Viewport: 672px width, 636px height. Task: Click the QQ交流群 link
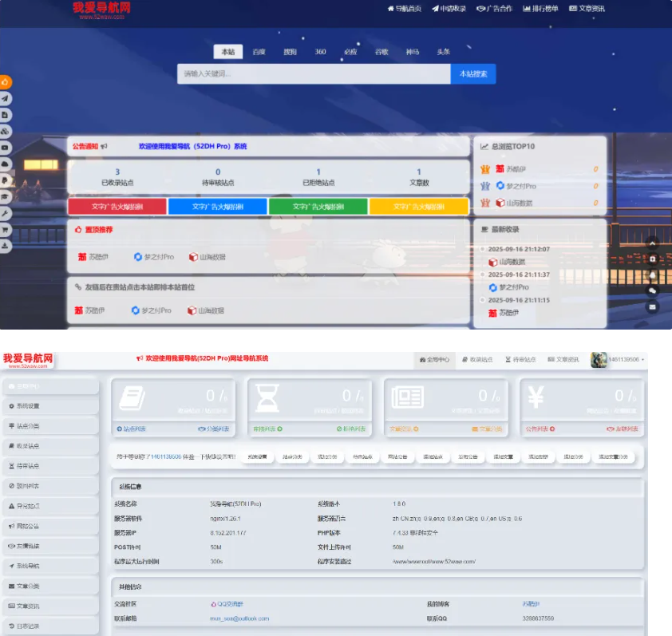[232, 604]
